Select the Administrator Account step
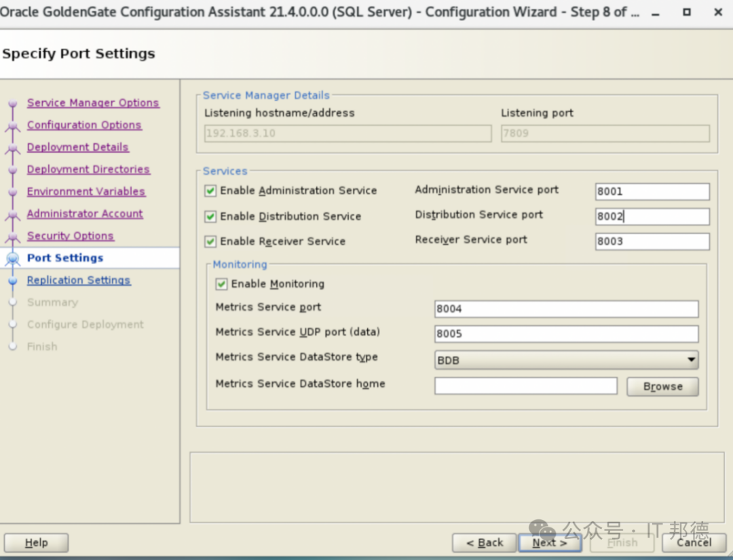733x560 pixels. point(85,214)
